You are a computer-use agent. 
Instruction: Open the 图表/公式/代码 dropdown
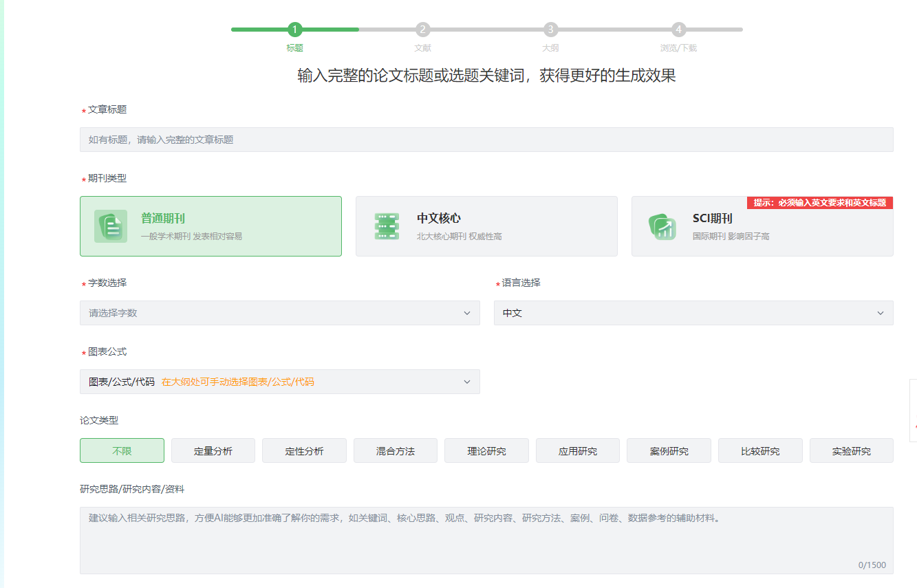(279, 382)
